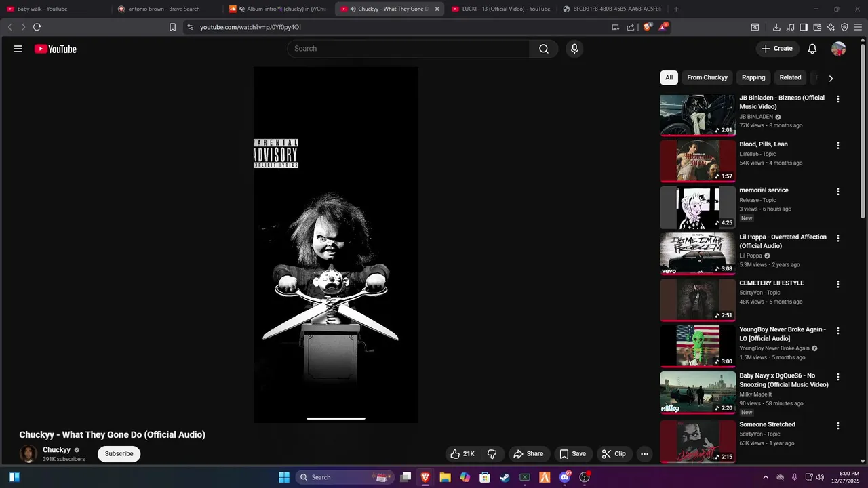Image resolution: width=868 pixels, height=488 pixels.
Task: Open options for Lil Poppa Overrated Affection
Action: 838,238
